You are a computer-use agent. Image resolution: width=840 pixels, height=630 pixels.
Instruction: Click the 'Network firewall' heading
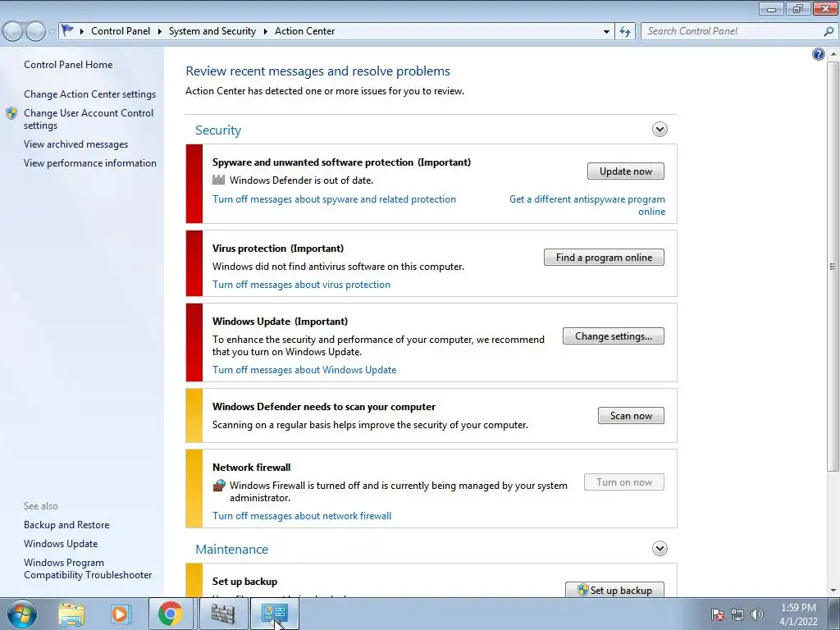(251, 467)
